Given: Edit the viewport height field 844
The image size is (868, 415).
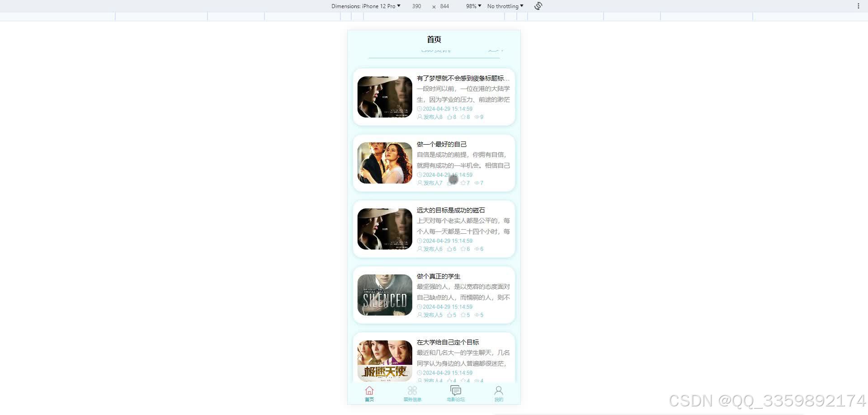Looking at the screenshot, I should coord(445,6).
